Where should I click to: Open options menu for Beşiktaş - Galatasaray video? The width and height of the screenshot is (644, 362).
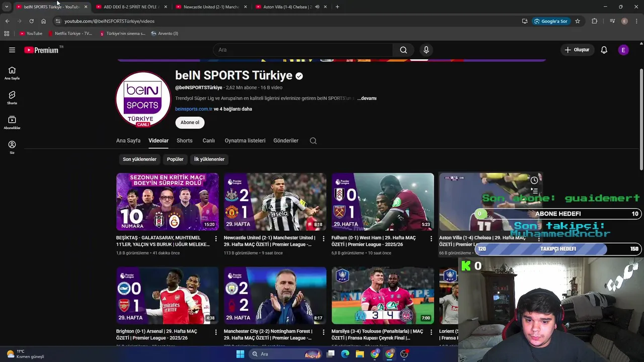(216, 238)
